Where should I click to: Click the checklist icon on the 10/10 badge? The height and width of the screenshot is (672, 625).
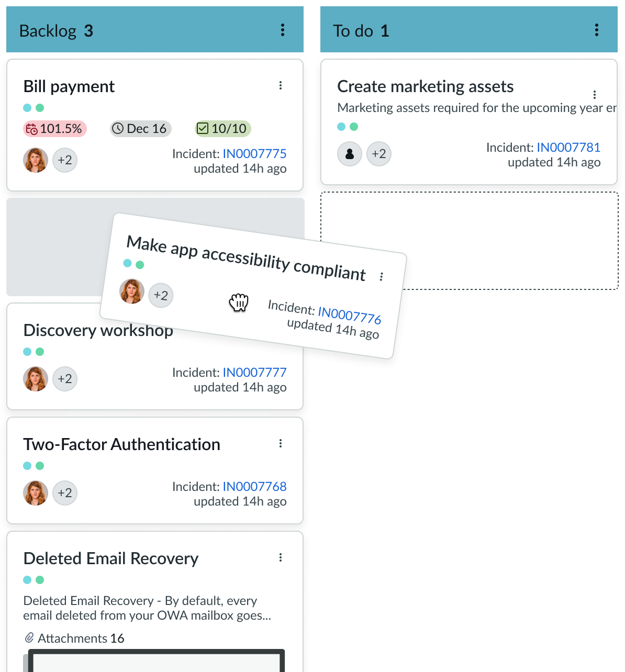click(x=203, y=128)
